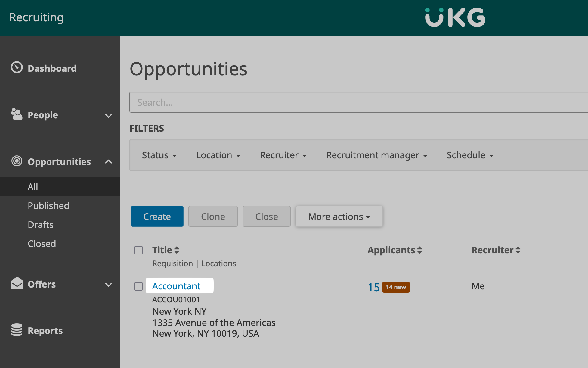Image resolution: width=588 pixels, height=368 pixels.
Task: Check the Accountant row checkbox
Action: [138, 286]
